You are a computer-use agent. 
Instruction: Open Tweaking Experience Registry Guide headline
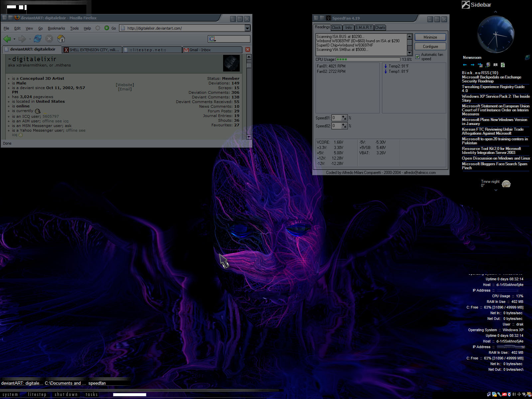(493, 89)
